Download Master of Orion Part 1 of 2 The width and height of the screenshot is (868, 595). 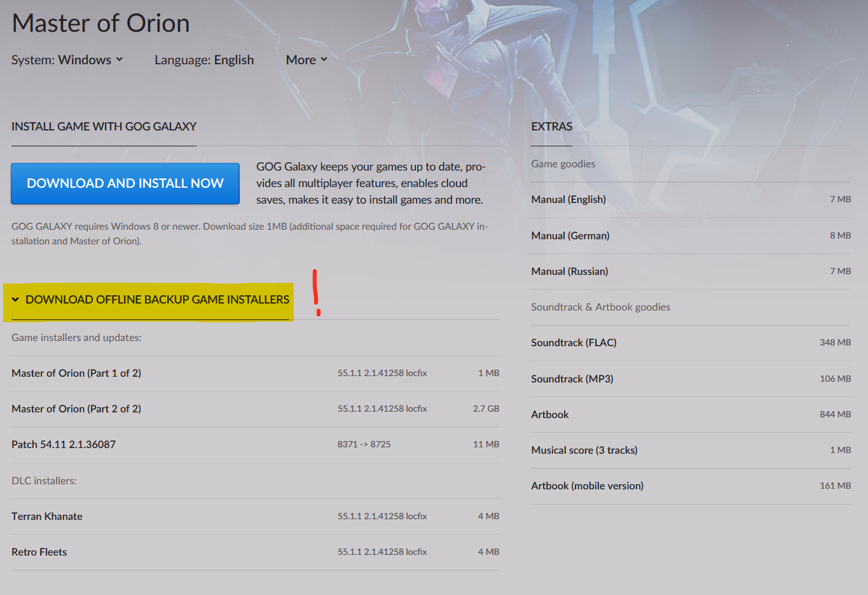point(76,373)
